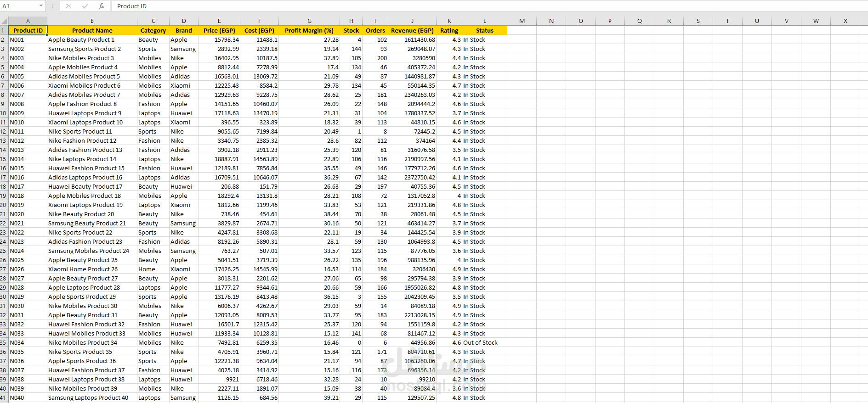Select the "Out of Stock" status cell
This screenshot has height=403, width=868.
pos(484,342)
